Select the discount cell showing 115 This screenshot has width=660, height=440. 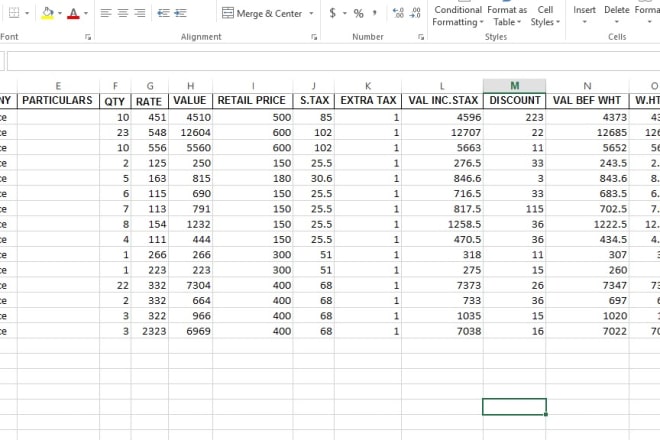point(514,209)
